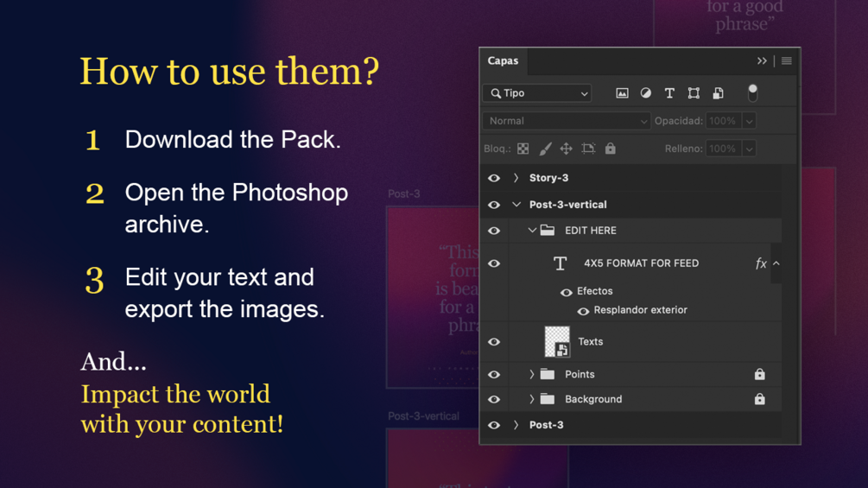Filter layers by smart object icon

coord(718,93)
